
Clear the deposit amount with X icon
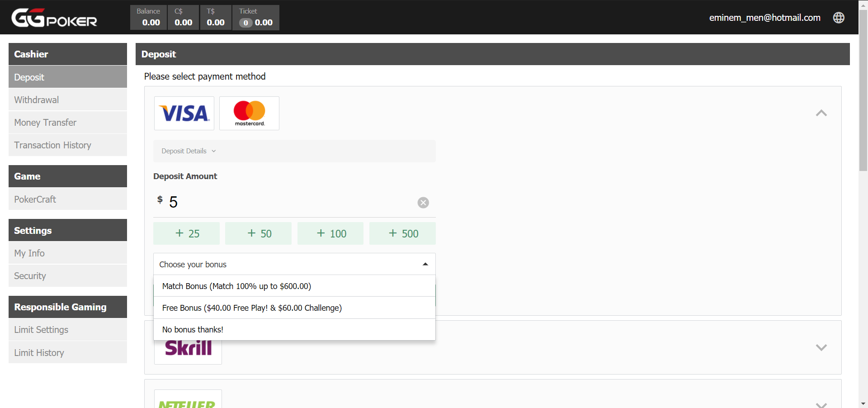423,203
